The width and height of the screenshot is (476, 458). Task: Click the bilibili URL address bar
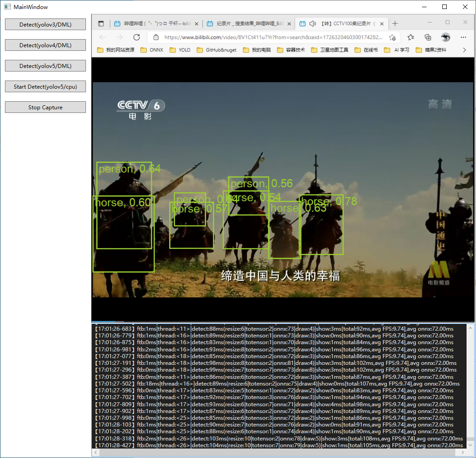[x=270, y=37]
